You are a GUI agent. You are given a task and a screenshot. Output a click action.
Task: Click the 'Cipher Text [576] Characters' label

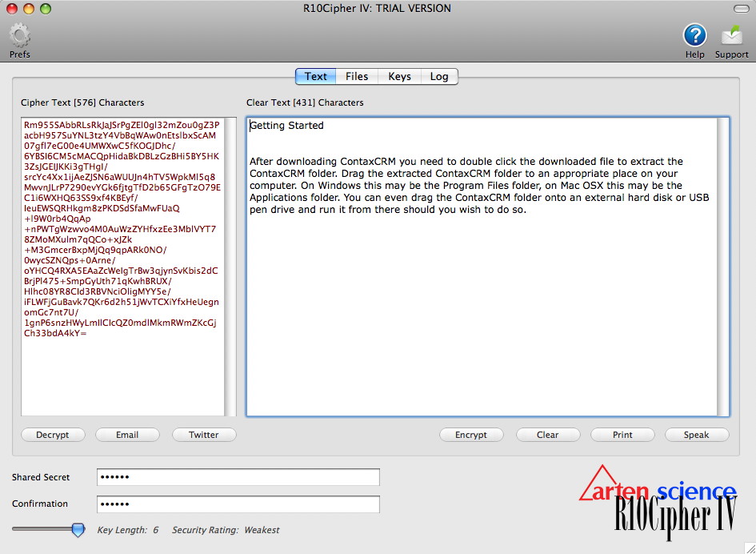pyautogui.click(x=82, y=102)
